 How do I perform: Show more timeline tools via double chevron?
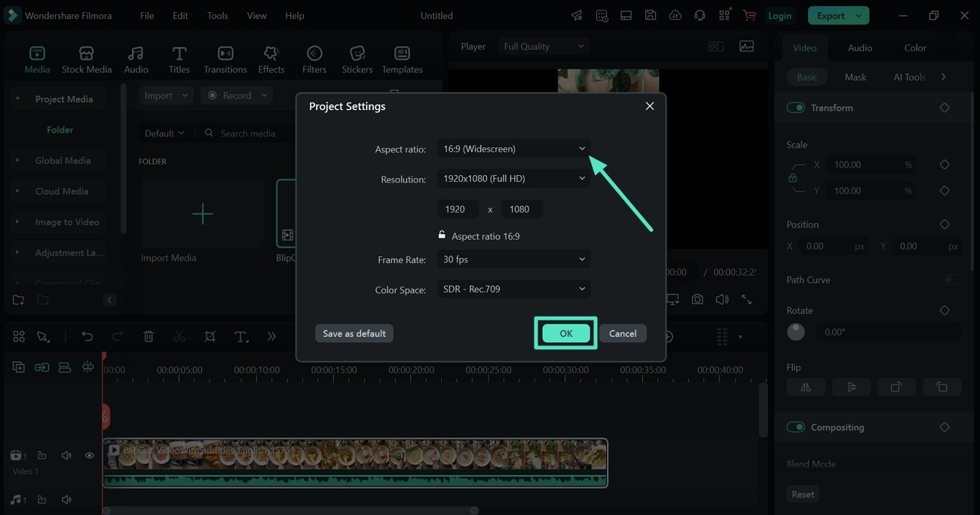click(271, 336)
